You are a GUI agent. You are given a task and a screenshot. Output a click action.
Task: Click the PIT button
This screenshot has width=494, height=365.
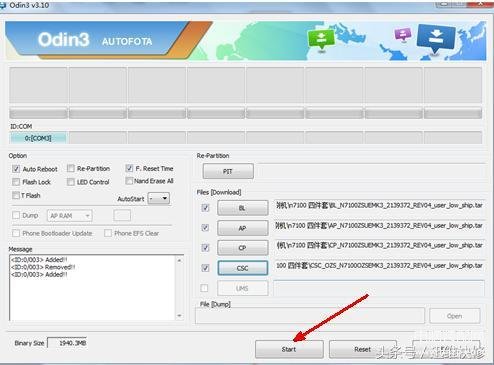(x=228, y=171)
